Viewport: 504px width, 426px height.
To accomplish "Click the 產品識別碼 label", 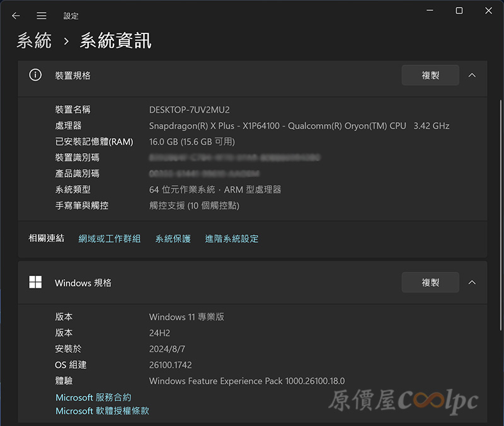I will [x=77, y=173].
